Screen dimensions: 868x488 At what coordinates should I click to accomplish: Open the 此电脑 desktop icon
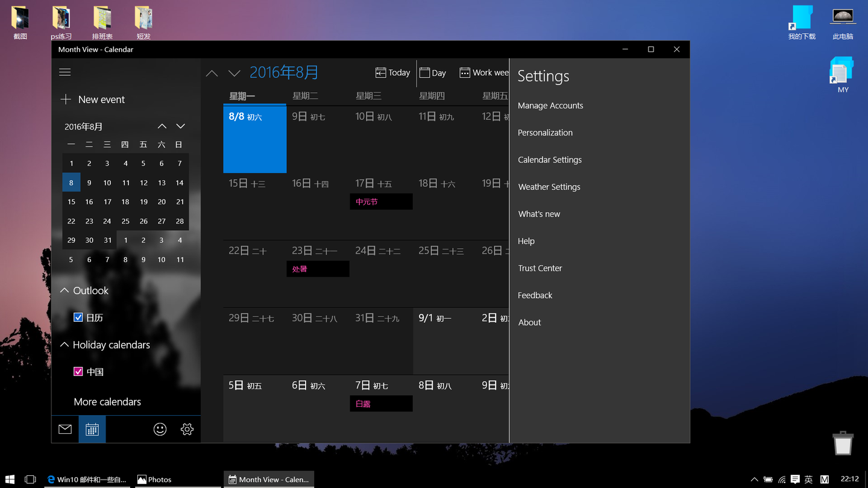click(843, 24)
